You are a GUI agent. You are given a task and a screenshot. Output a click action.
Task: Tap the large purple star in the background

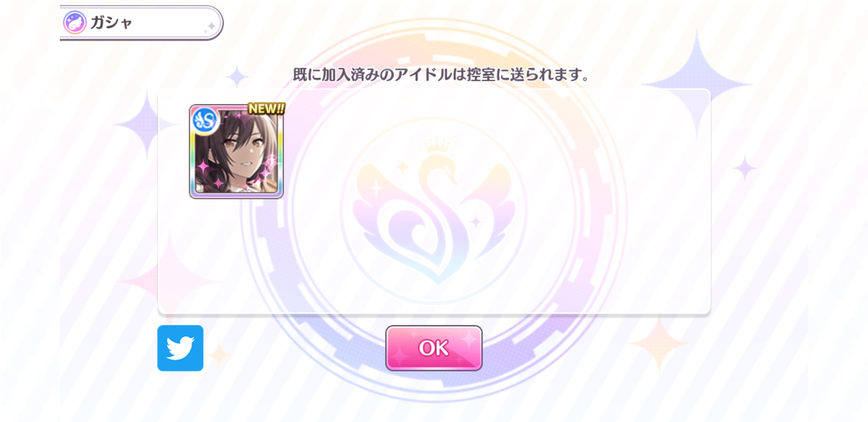pos(697,84)
